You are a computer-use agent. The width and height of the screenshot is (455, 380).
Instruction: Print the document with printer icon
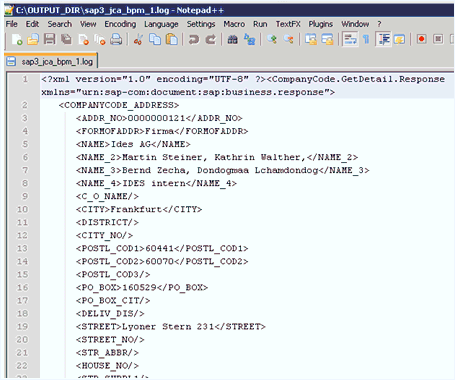116,40
